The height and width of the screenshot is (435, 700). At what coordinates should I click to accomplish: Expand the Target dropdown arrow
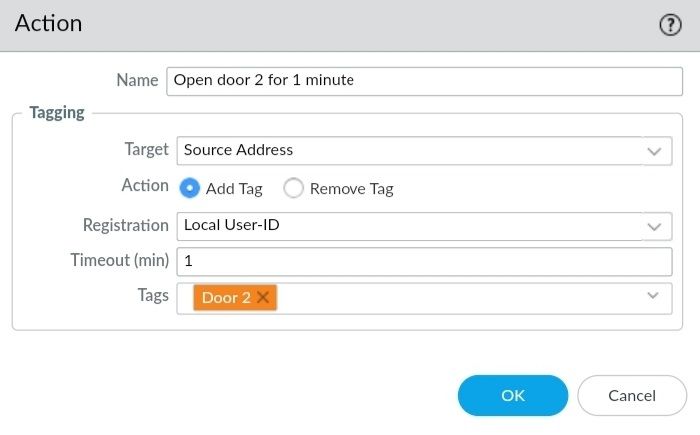pos(655,151)
